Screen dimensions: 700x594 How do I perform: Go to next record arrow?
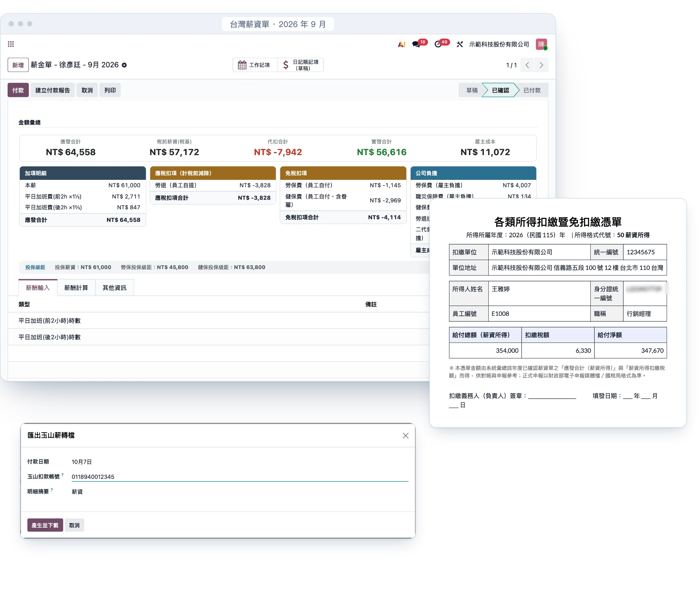click(541, 65)
